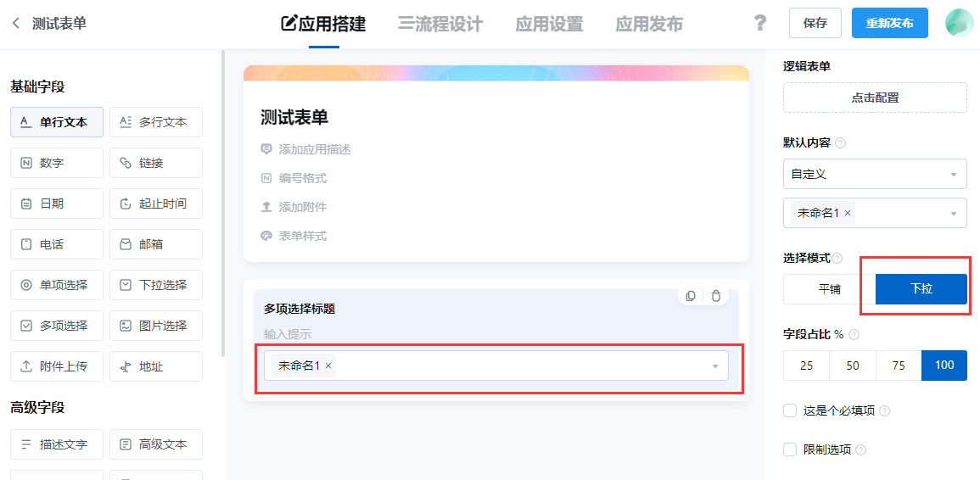Image resolution: width=980 pixels, height=480 pixels.
Task: Open the user avatar in the top right
Action: point(959,23)
